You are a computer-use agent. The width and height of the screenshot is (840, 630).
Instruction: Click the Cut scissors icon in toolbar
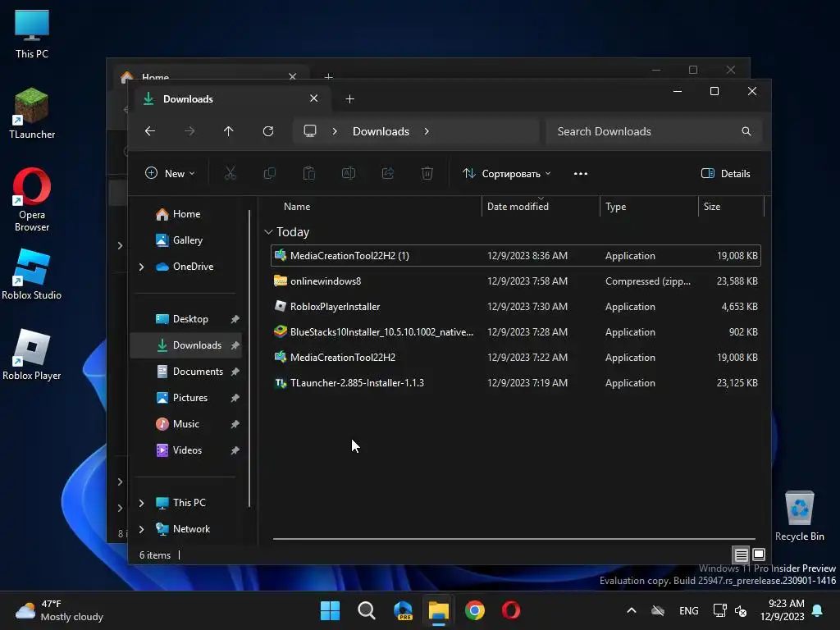click(231, 174)
